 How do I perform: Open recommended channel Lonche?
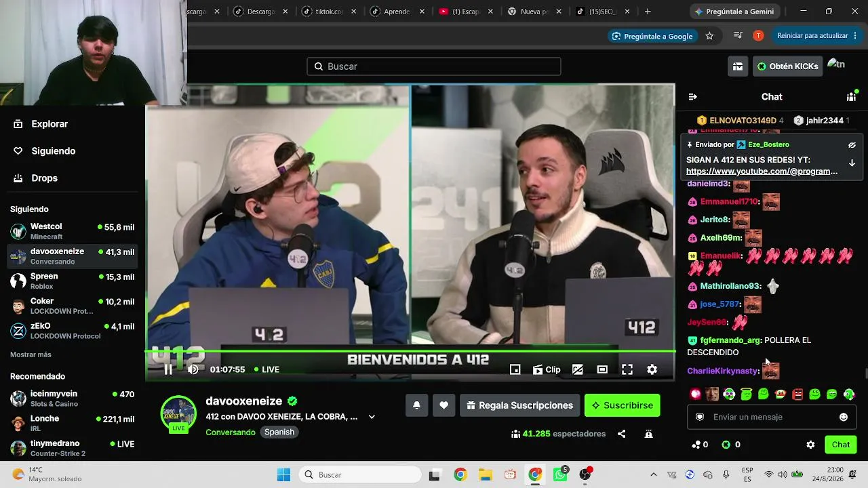click(73, 424)
